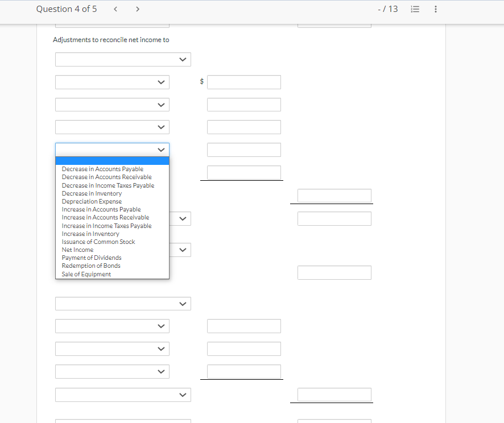The image size is (504, 423).
Task: Open wide dropdown below Adjustments heading
Action: click(x=123, y=60)
